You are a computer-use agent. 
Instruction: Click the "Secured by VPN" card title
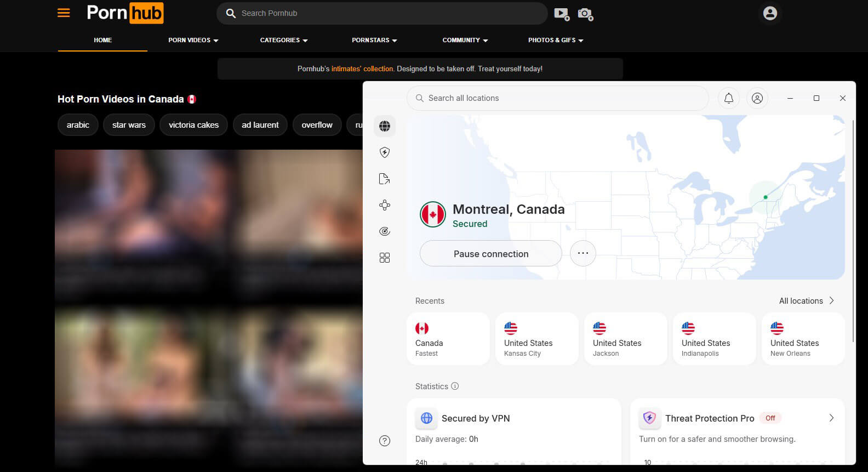[476, 418]
